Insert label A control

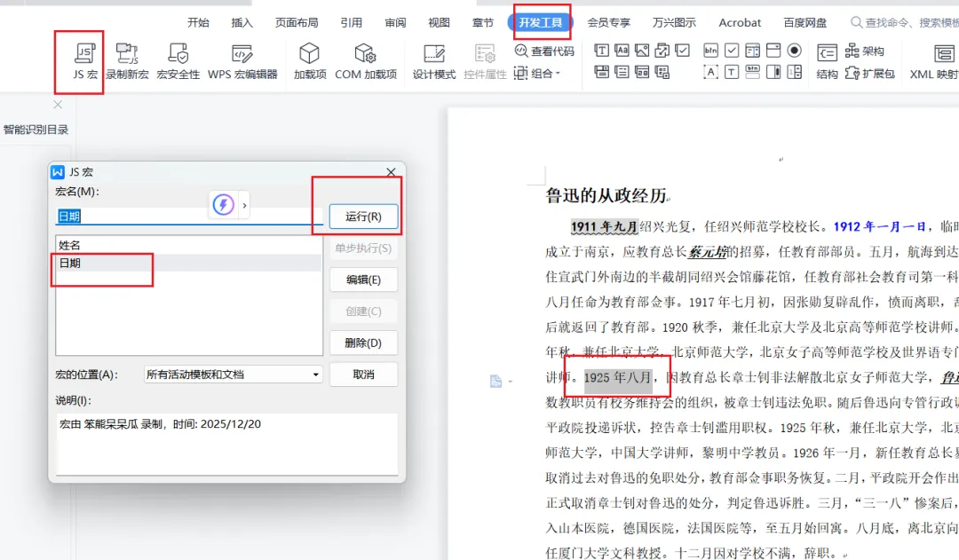coord(710,72)
